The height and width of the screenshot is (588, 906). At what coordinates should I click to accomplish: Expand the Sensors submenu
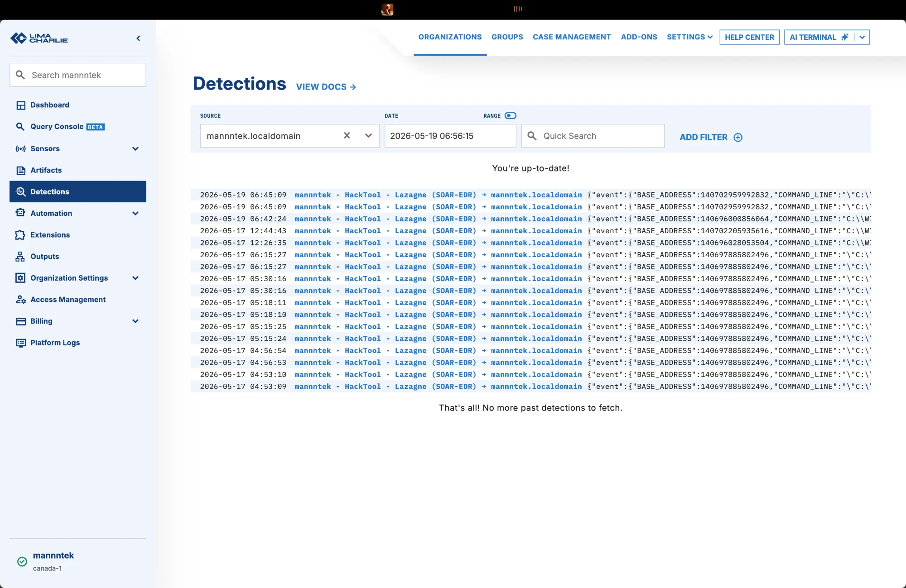click(135, 148)
